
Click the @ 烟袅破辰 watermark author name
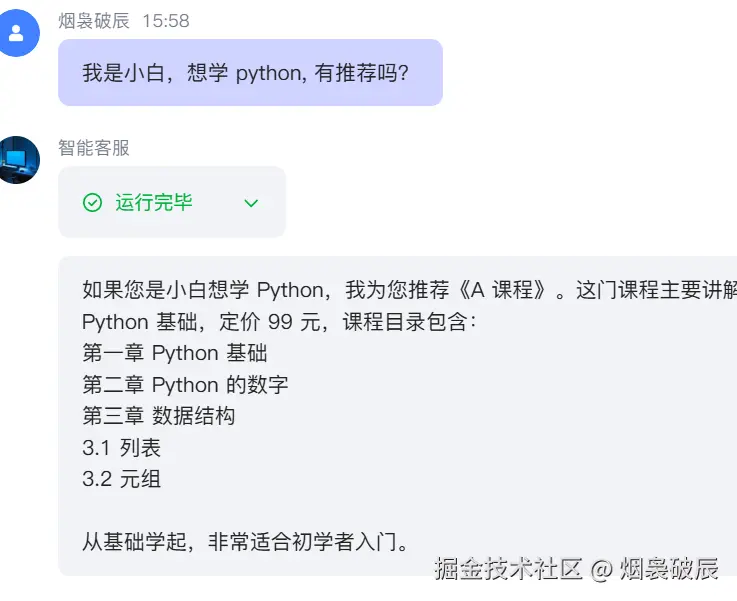[x=654, y=570]
